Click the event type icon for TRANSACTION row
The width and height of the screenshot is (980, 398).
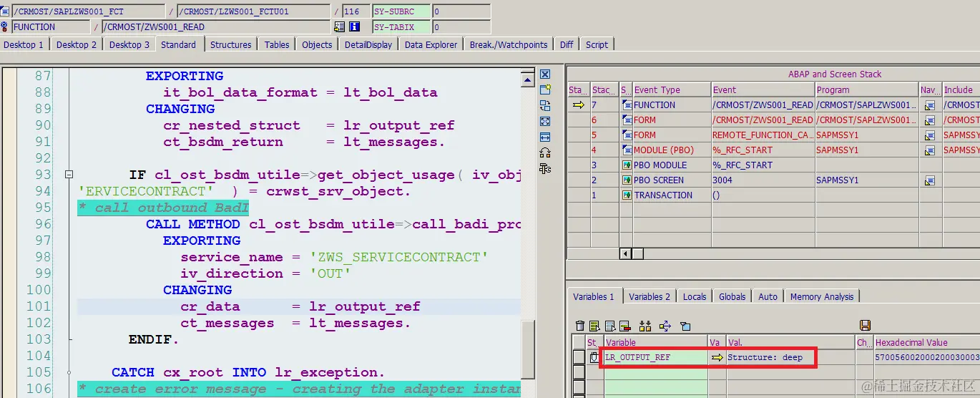pyautogui.click(x=627, y=195)
